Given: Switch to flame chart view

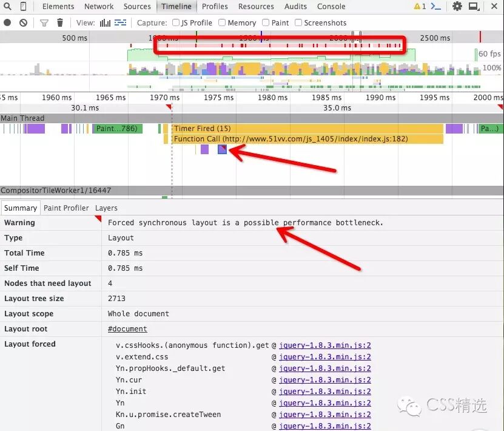Looking at the screenshot, I should tap(120, 22).
